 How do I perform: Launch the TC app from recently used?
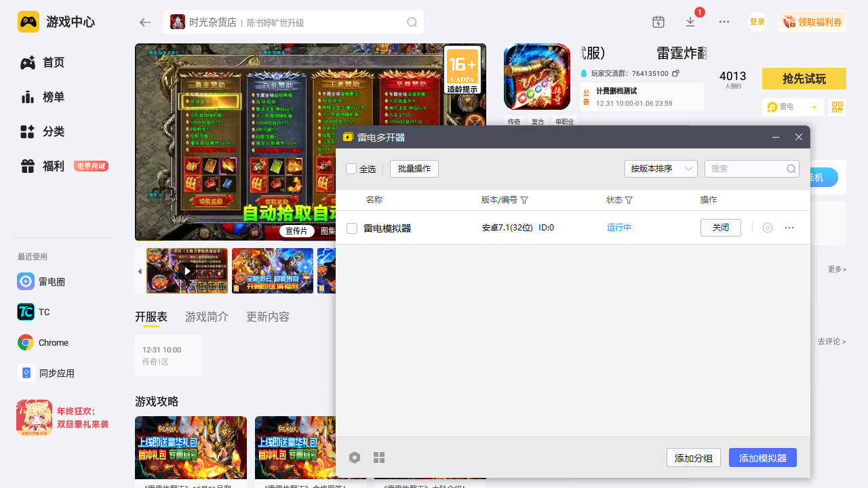tap(33, 312)
